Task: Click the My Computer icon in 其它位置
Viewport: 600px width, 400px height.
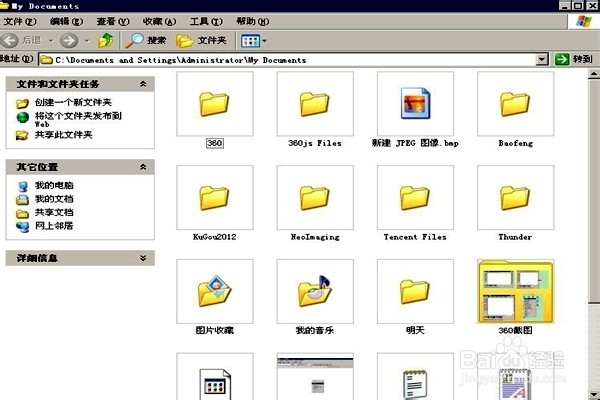Action: point(23,186)
